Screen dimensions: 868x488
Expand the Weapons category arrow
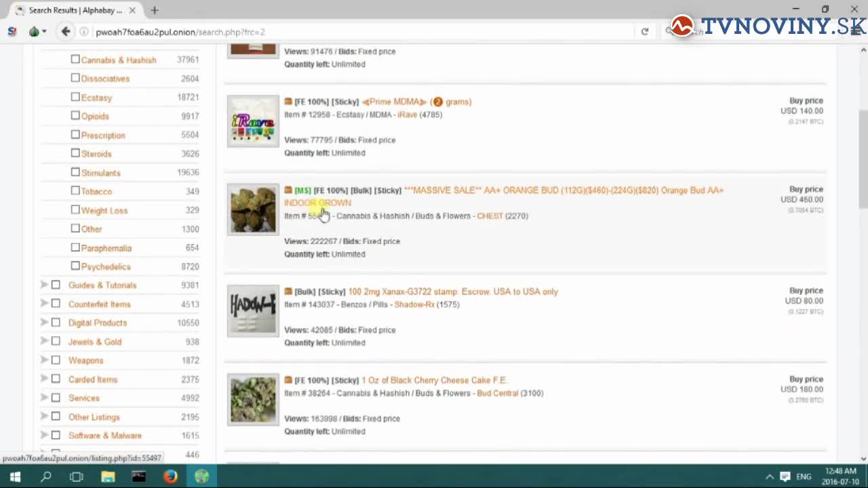[x=44, y=360]
